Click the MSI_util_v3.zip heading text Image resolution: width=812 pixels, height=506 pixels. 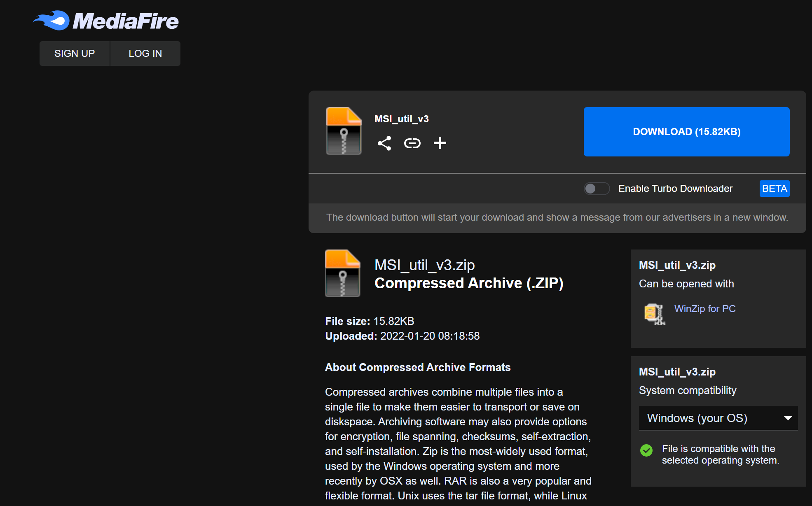424,265
